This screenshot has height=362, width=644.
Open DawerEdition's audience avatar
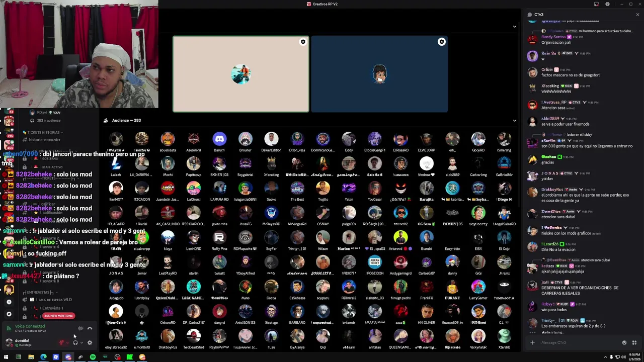tap(271, 139)
